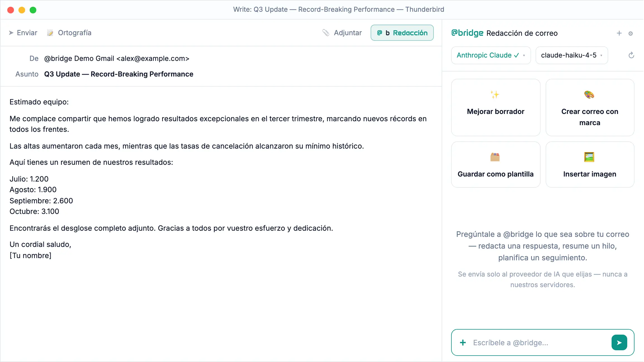The width and height of the screenshot is (644, 362).
Task: Click the 'Las altas aumentaron cada mes' paragraph
Action: click(187, 146)
